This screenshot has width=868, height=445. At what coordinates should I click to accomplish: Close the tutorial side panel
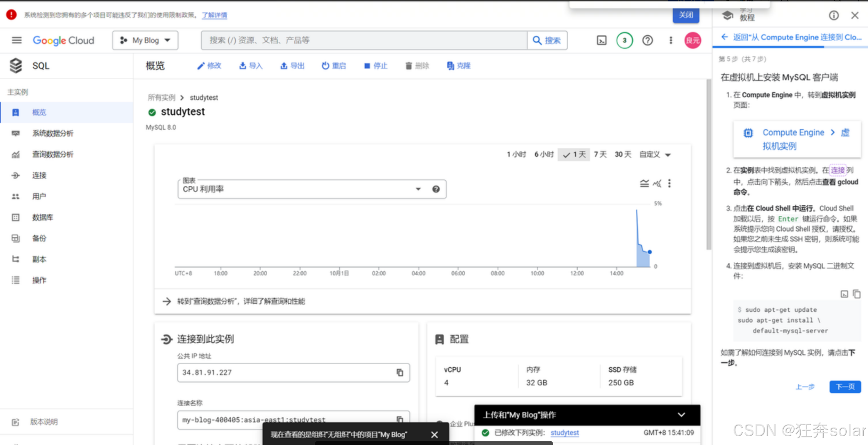[854, 15]
